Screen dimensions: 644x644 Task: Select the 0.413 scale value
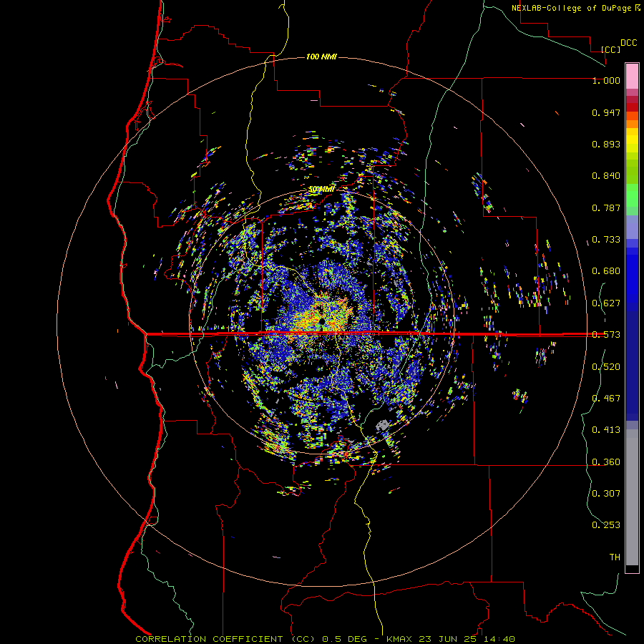click(x=606, y=430)
